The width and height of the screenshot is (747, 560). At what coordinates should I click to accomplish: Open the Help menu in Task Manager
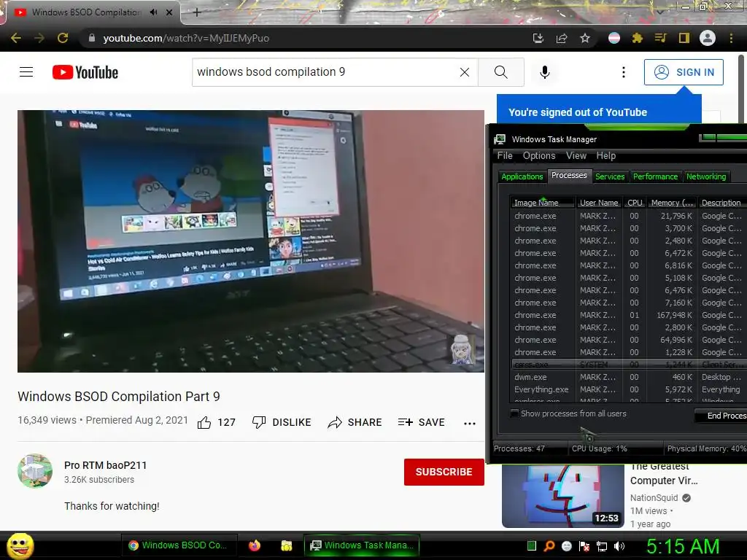(606, 156)
